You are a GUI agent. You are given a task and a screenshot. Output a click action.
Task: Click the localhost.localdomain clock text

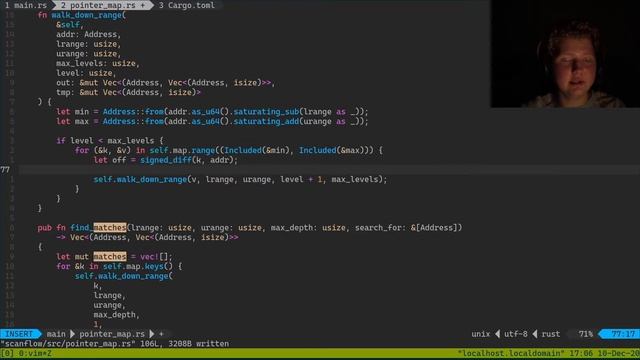pyautogui.click(x=548, y=353)
